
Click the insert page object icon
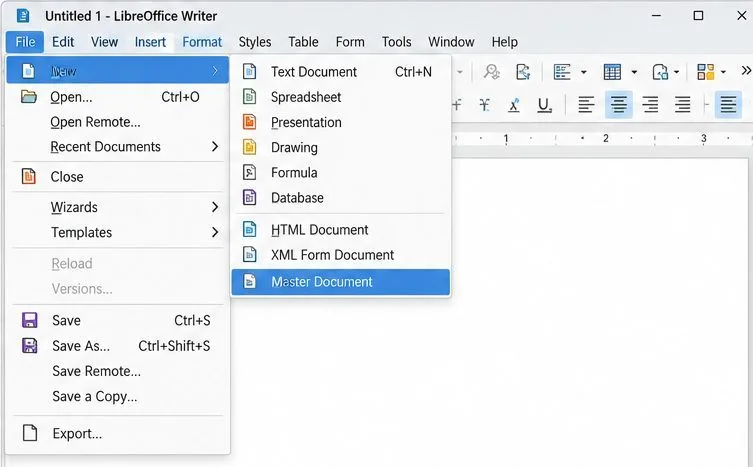coord(660,72)
